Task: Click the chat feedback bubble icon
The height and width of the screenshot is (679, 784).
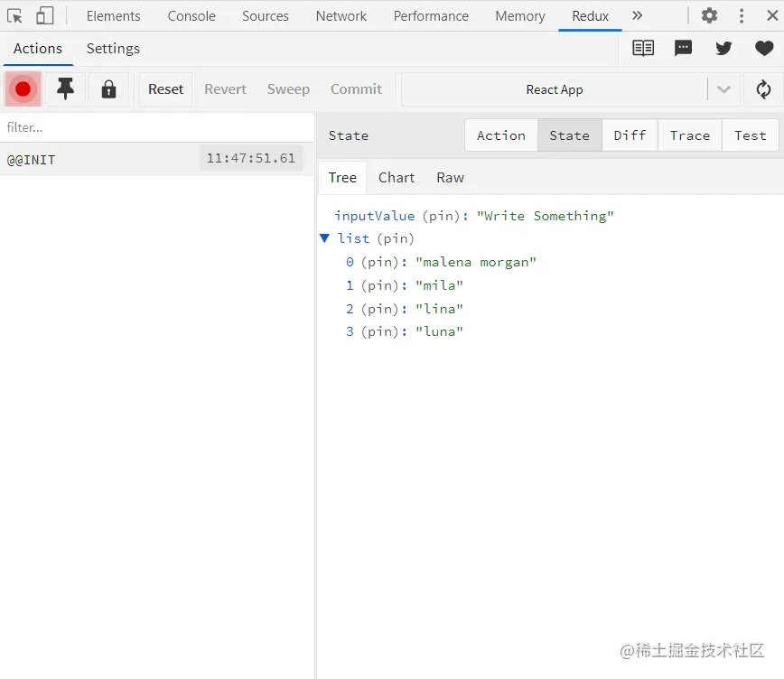Action: (x=684, y=49)
